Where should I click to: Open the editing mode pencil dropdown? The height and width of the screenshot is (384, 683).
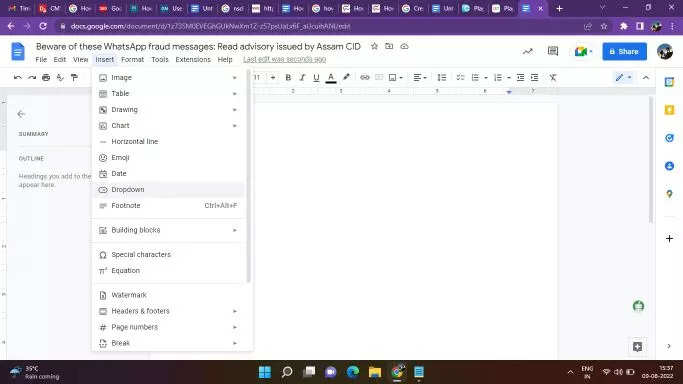(x=623, y=77)
